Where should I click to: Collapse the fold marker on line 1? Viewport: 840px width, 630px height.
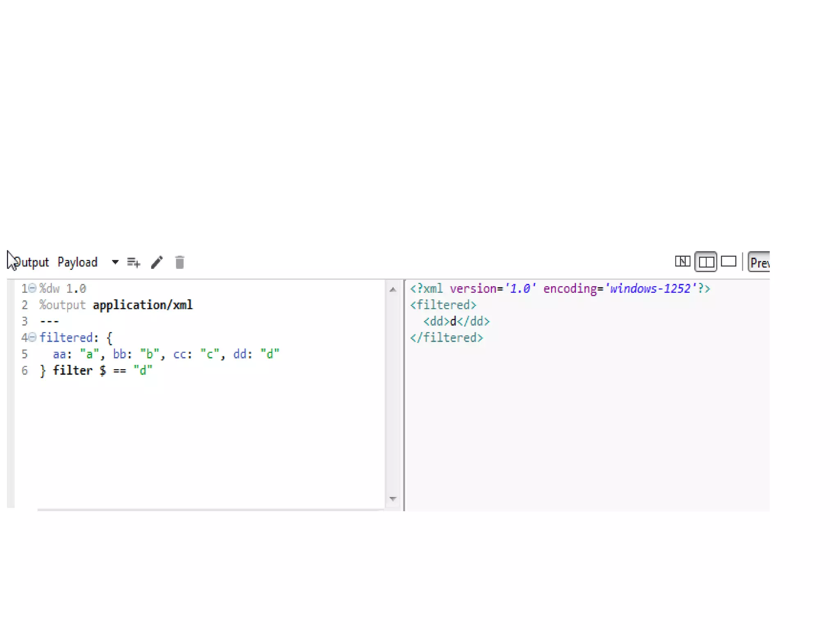tap(32, 288)
